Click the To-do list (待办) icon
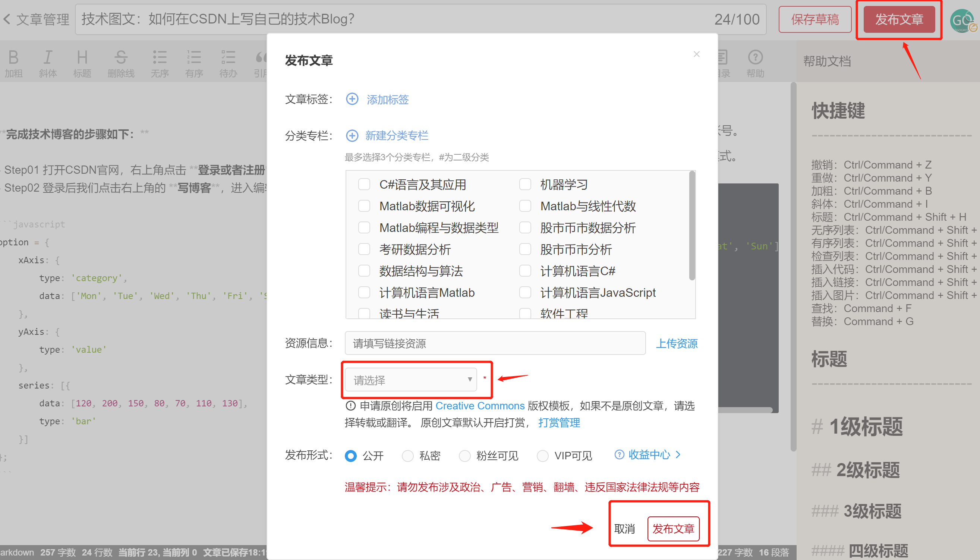 [x=228, y=63]
